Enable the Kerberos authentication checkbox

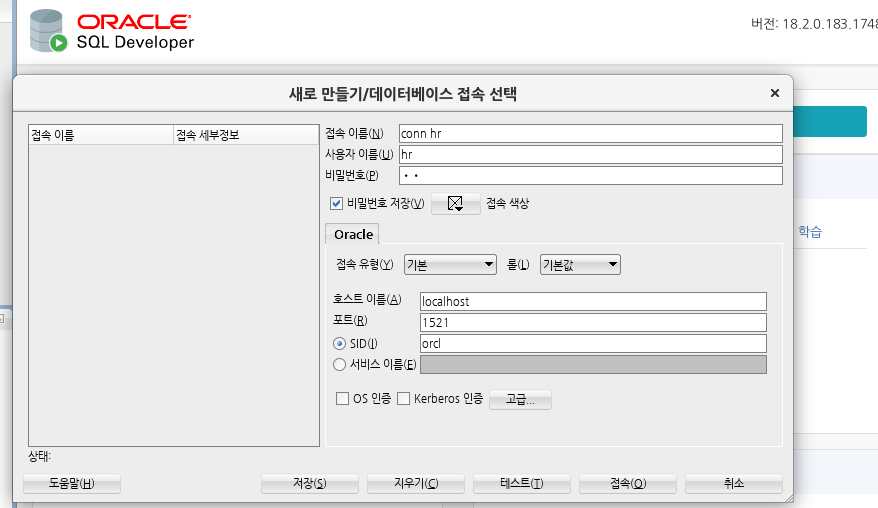(x=403, y=399)
